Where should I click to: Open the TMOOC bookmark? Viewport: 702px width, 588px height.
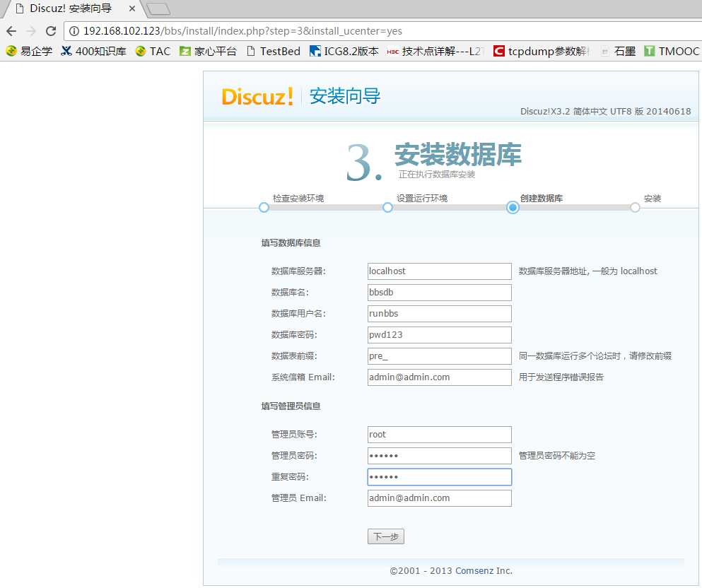pos(672,51)
